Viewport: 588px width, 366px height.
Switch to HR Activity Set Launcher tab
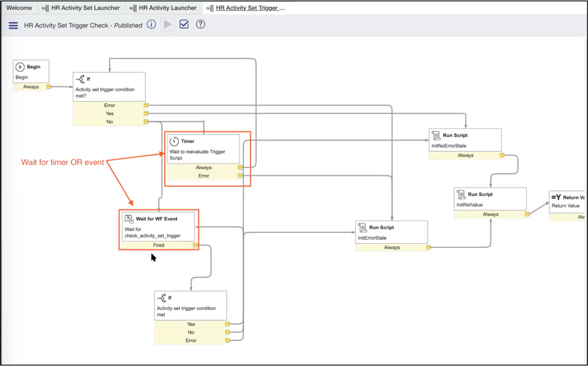pyautogui.click(x=80, y=8)
